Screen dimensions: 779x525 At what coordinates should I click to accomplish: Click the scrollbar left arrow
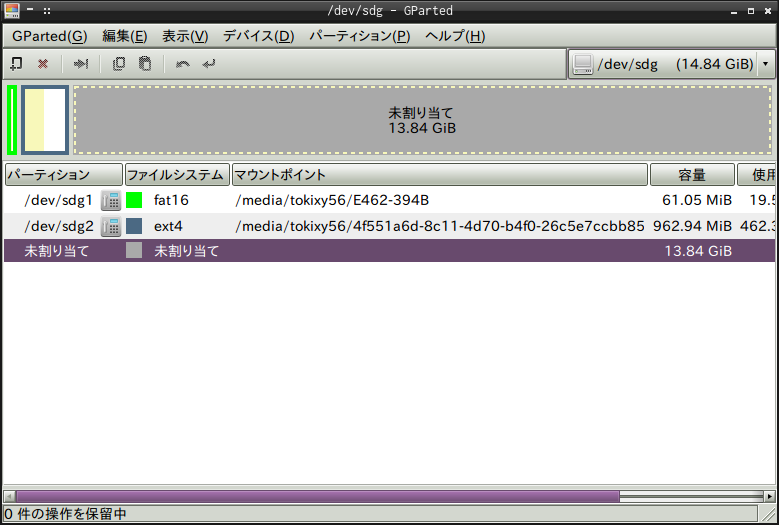pyautogui.click(x=9, y=496)
